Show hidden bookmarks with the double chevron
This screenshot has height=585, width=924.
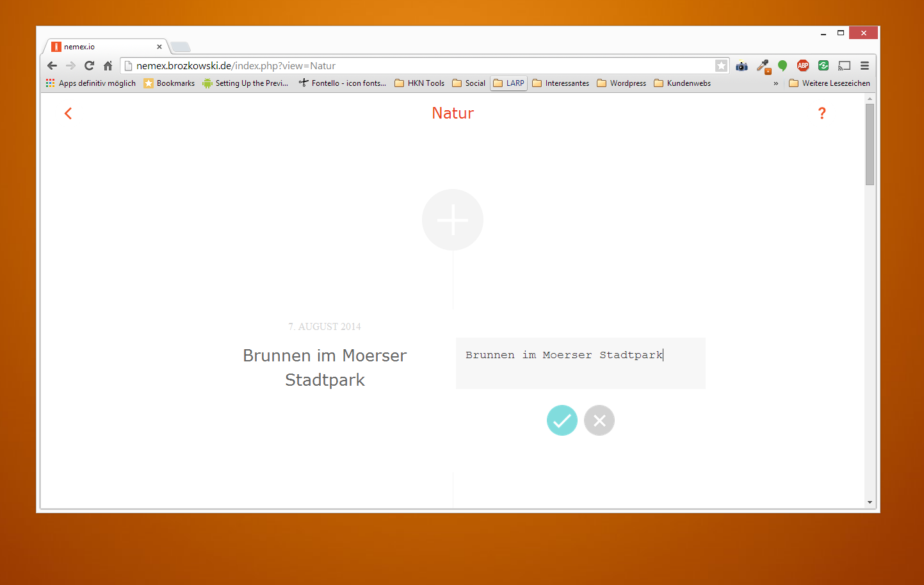coord(775,83)
